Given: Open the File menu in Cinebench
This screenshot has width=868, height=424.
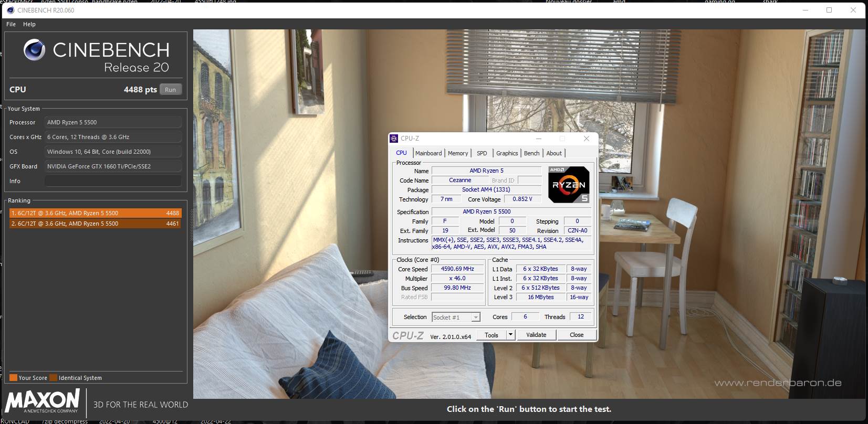Looking at the screenshot, I should click(x=11, y=24).
